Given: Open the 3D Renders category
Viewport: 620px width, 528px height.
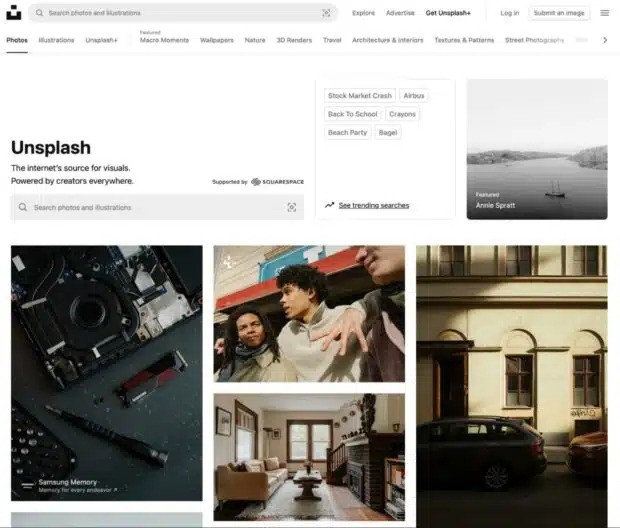Looking at the screenshot, I should (294, 40).
